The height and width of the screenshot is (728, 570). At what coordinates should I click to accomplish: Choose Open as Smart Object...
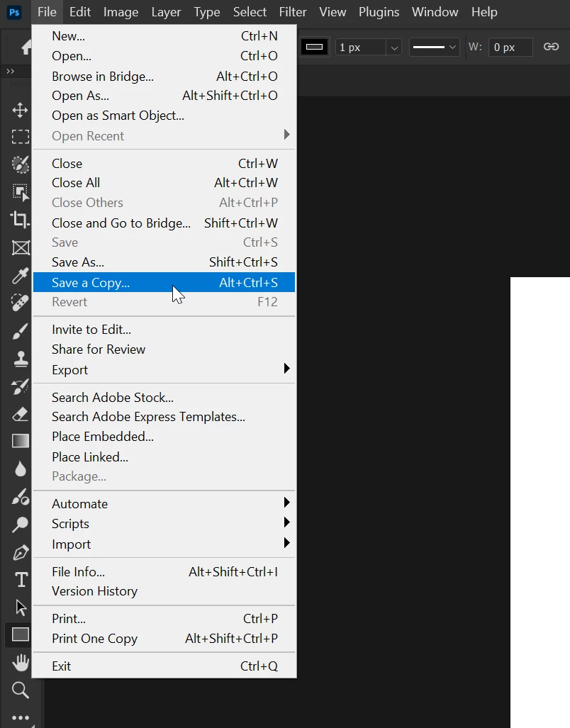pyautogui.click(x=164, y=116)
